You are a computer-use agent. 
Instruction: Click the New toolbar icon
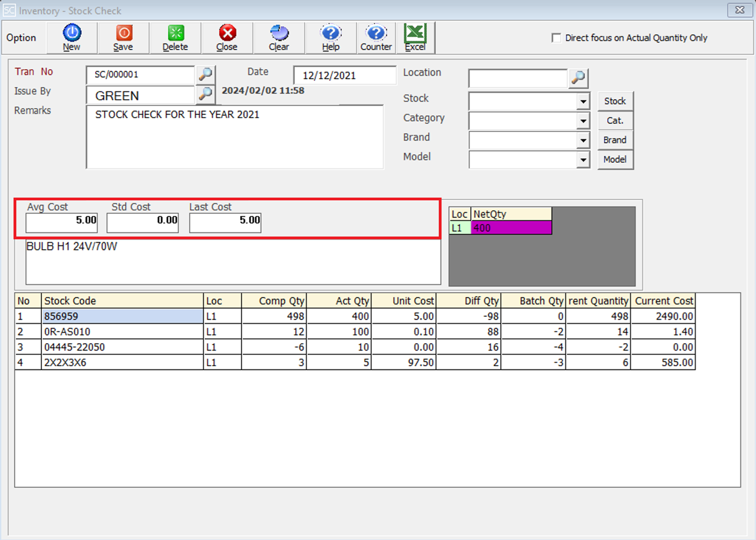[x=71, y=37]
